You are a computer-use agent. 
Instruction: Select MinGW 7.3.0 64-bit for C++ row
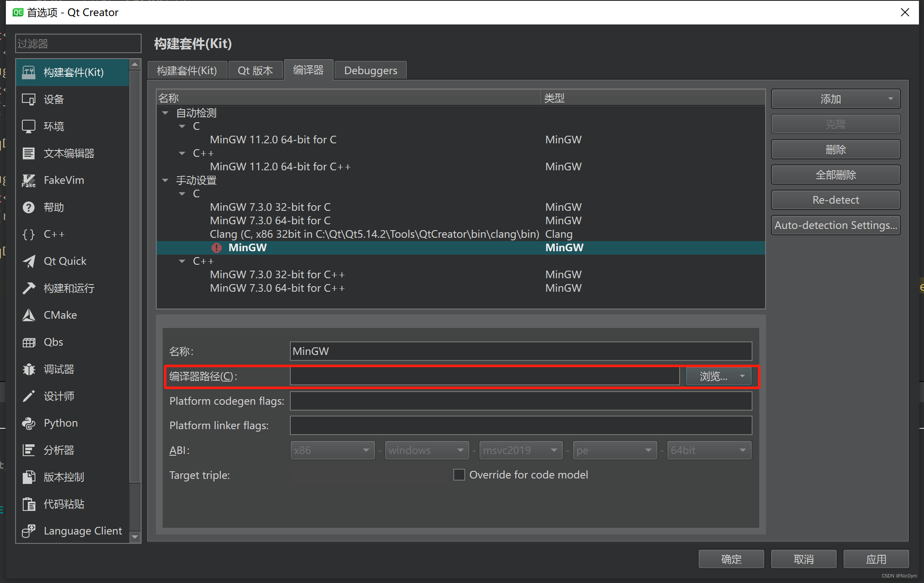click(277, 288)
